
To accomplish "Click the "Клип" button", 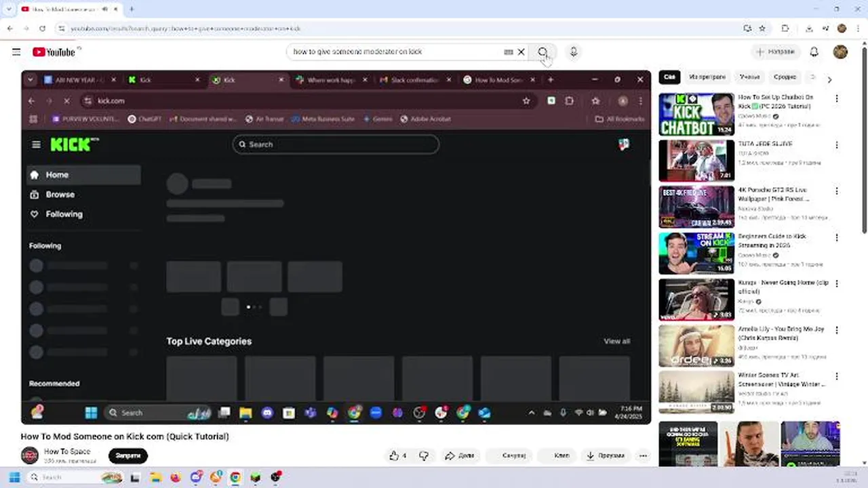I will [x=557, y=455].
